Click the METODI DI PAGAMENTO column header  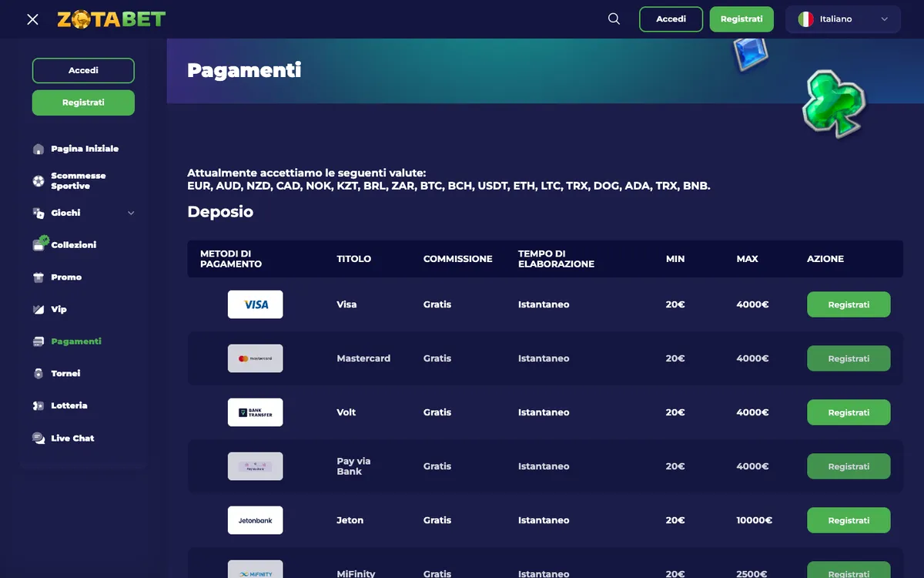[x=231, y=259]
